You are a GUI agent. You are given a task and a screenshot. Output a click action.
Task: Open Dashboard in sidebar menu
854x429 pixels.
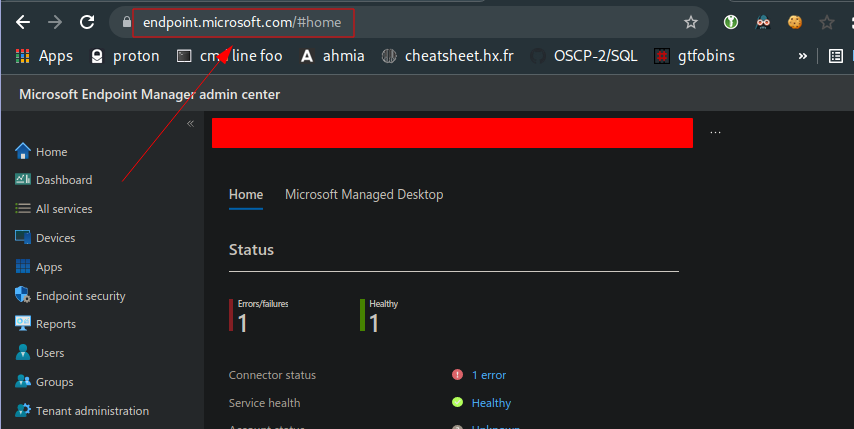pyautogui.click(x=64, y=180)
